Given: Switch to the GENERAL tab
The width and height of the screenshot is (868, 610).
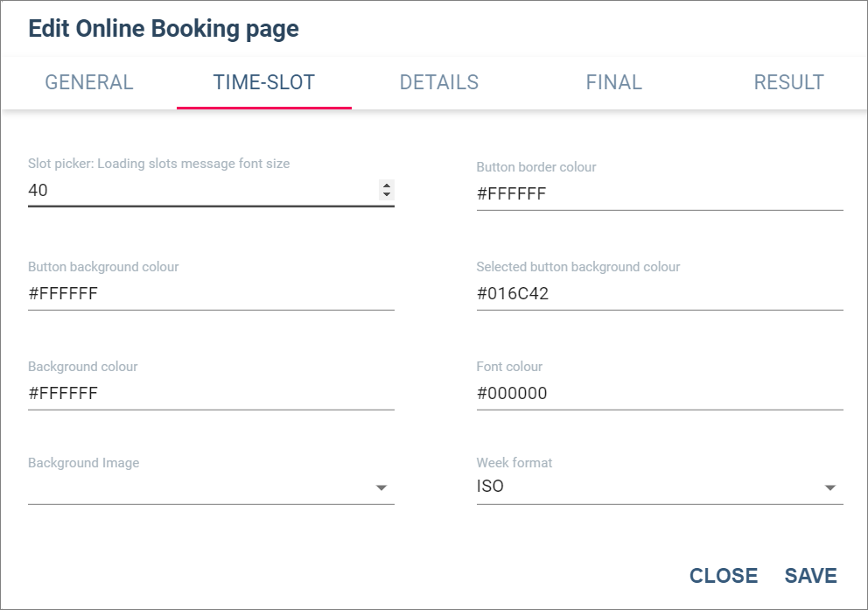Looking at the screenshot, I should coord(89,82).
